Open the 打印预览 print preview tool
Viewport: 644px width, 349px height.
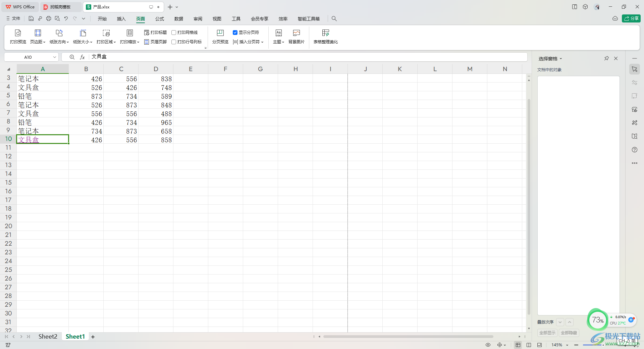click(18, 37)
